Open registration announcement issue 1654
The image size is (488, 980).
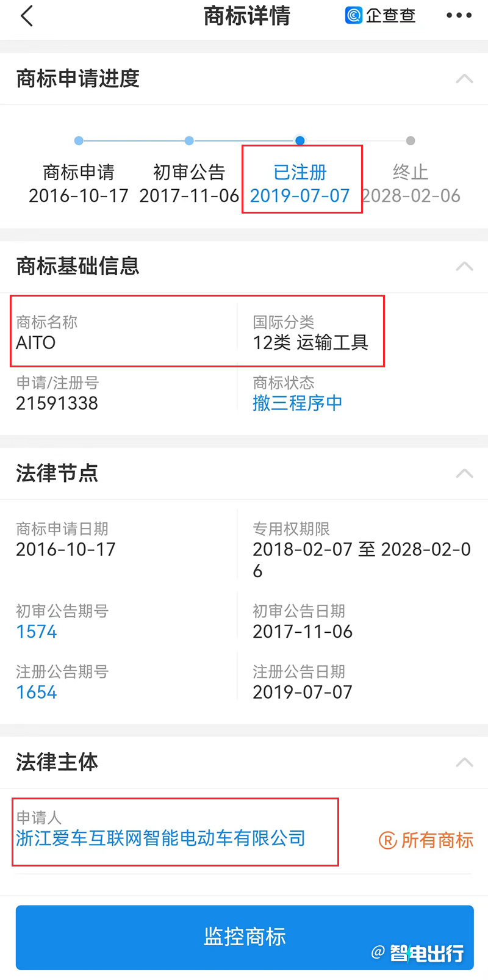[x=37, y=693]
